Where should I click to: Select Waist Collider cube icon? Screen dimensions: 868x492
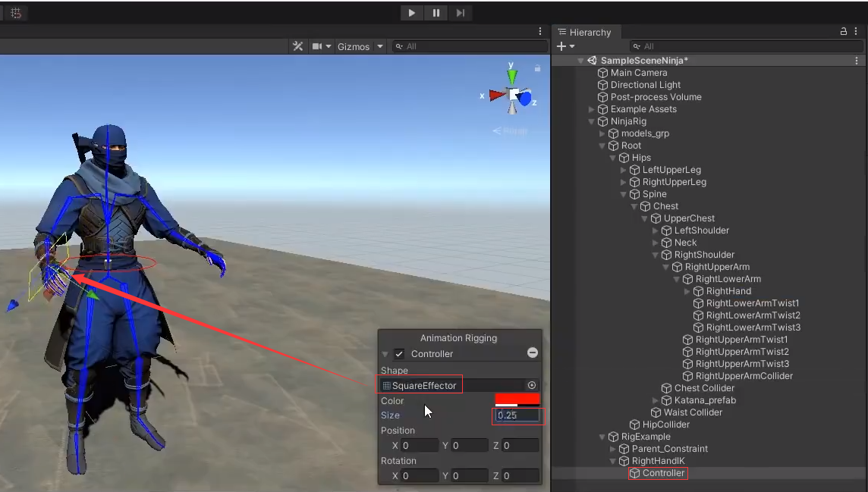click(x=656, y=413)
